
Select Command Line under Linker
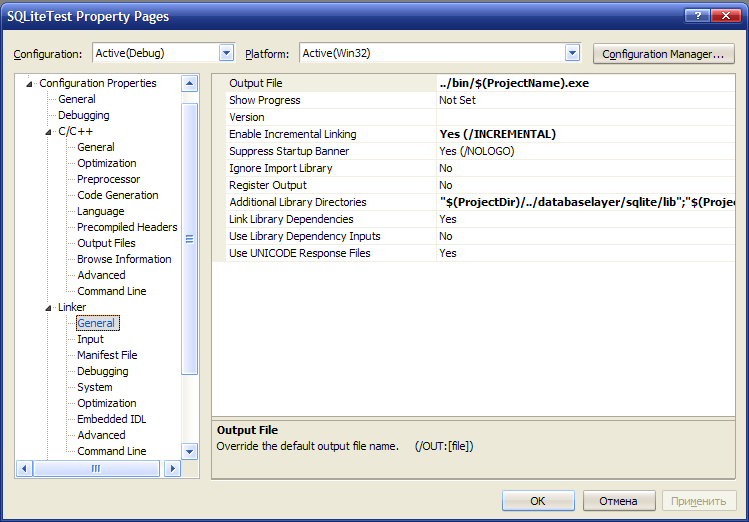pyautogui.click(x=112, y=451)
